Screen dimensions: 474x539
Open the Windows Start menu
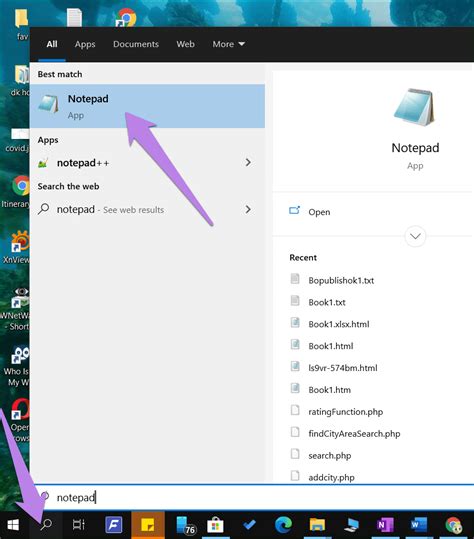pos(13,525)
